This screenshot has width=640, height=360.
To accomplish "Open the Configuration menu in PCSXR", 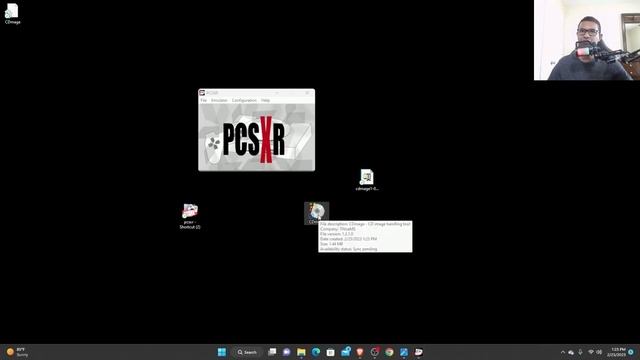I will click(244, 100).
